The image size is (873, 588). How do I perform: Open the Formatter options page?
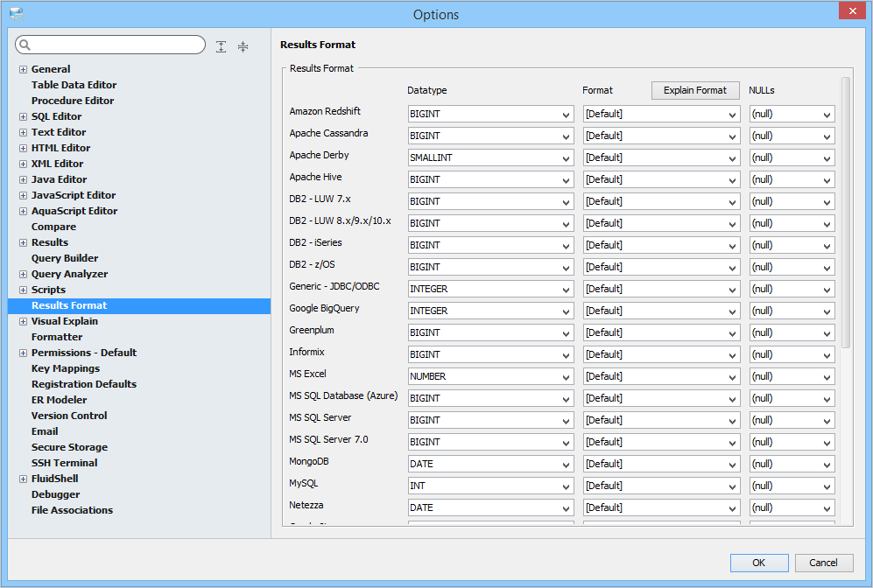click(57, 337)
